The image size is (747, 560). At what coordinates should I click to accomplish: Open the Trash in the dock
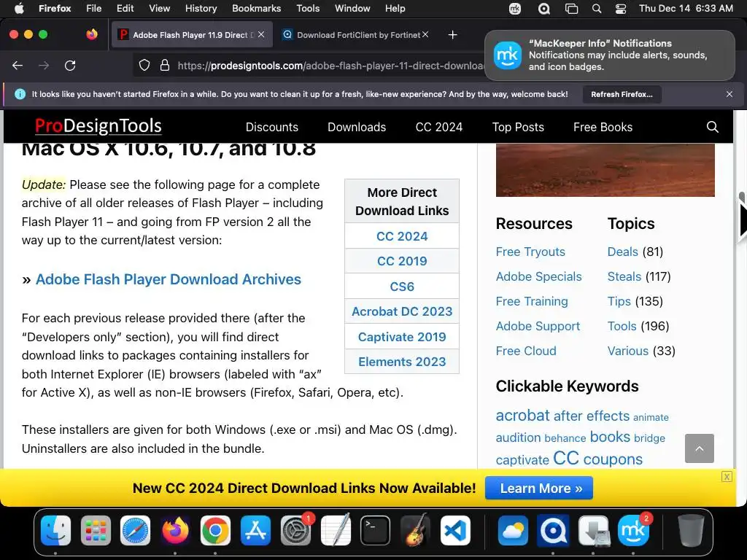click(x=691, y=530)
